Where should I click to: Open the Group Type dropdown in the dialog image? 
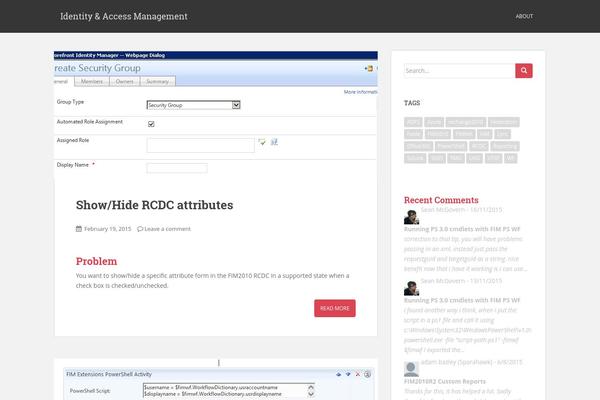click(194, 105)
